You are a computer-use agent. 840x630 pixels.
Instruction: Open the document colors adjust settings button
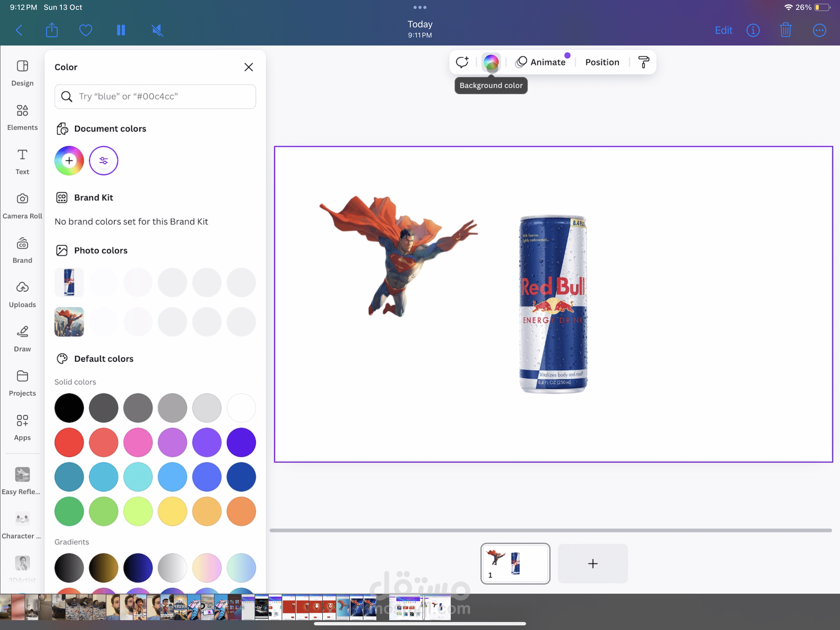coord(103,160)
